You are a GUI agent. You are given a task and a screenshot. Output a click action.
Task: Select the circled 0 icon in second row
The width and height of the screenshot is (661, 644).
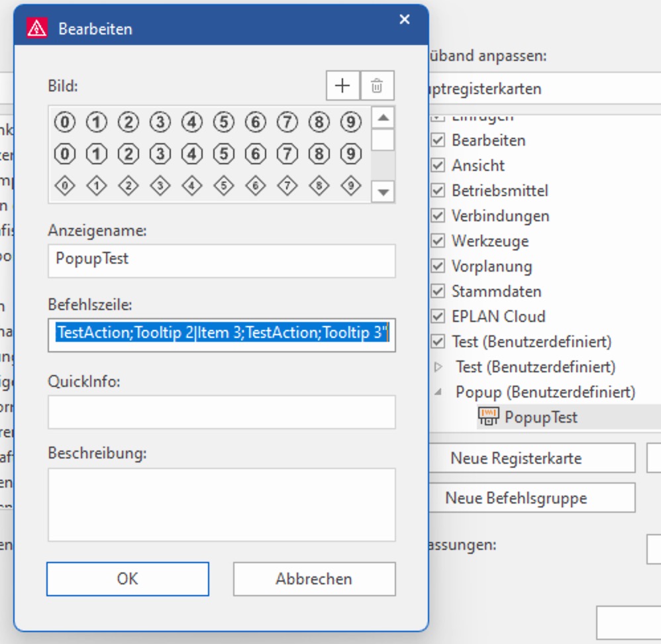coord(65,154)
